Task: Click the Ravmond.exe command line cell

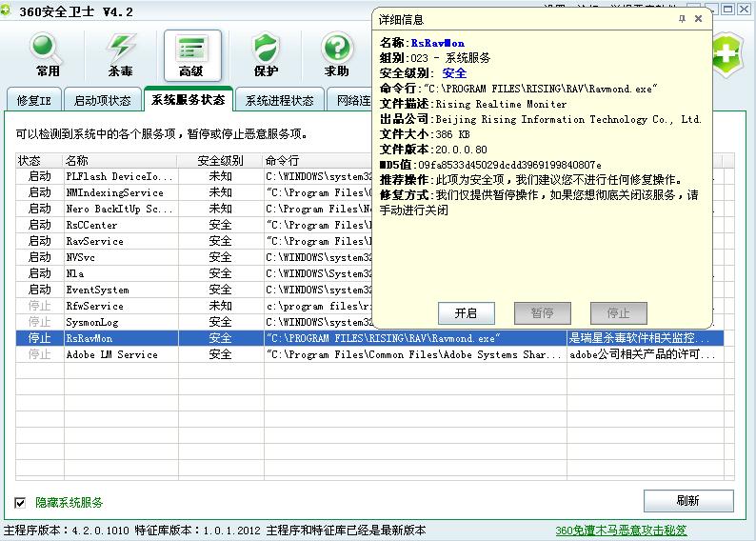Action: 415,338
